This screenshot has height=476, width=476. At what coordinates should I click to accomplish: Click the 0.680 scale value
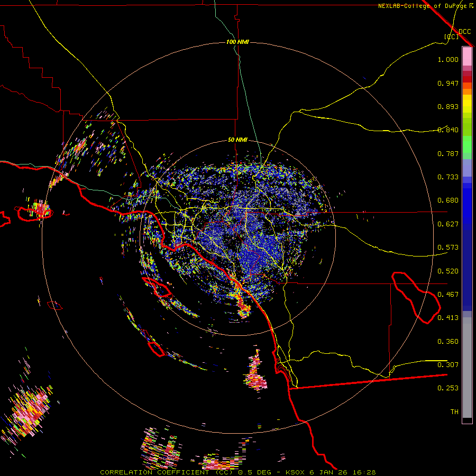448,200
